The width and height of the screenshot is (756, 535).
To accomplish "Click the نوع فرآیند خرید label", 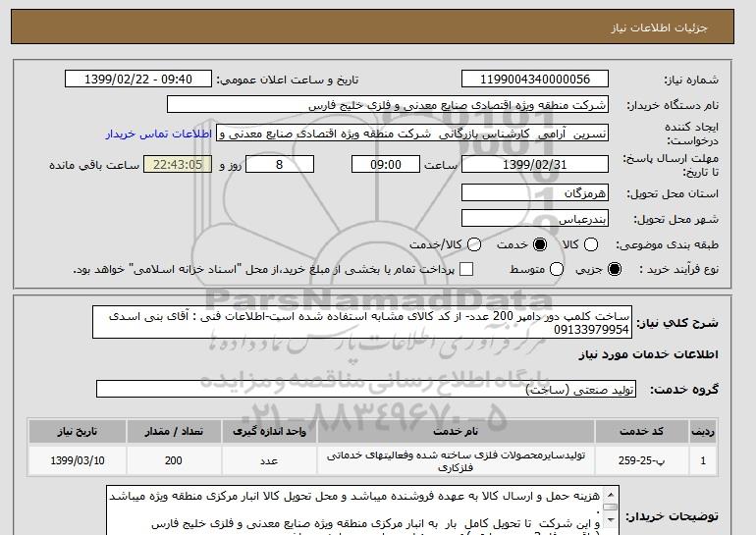I will pyautogui.click(x=678, y=269).
